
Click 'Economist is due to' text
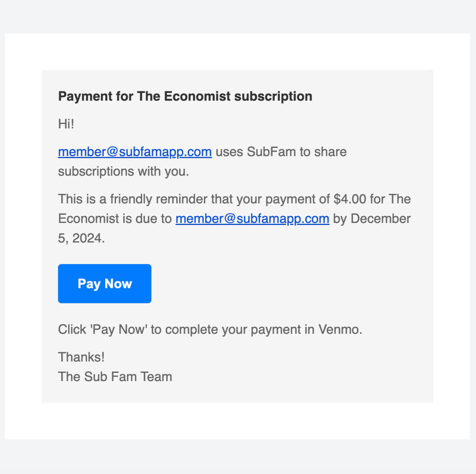[x=115, y=218]
